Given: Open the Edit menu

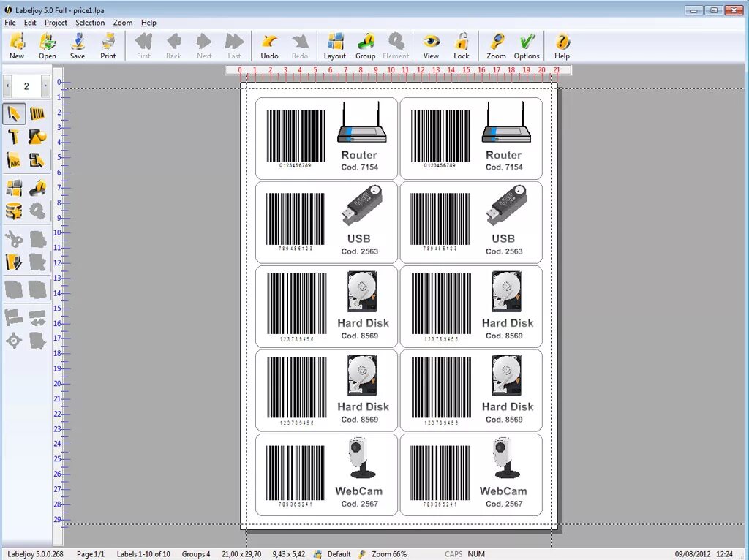Looking at the screenshot, I should coord(30,23).
